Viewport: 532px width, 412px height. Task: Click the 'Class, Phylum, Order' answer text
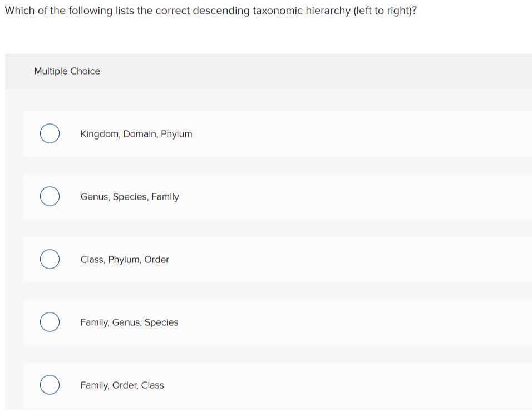coord(125,260)
